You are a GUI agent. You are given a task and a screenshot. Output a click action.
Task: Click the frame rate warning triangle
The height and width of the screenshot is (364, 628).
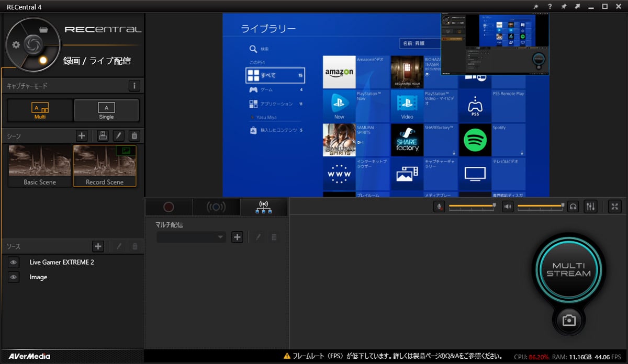[287, 356]
